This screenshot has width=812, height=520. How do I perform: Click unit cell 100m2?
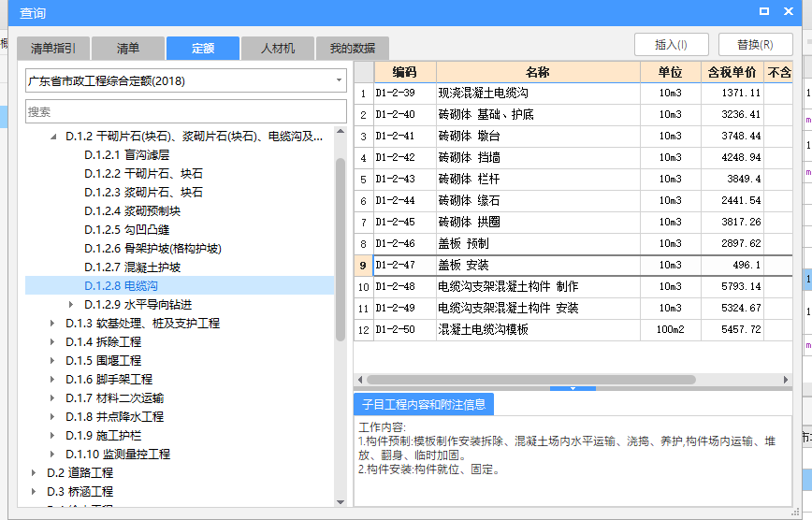click(x=671, y=329)
